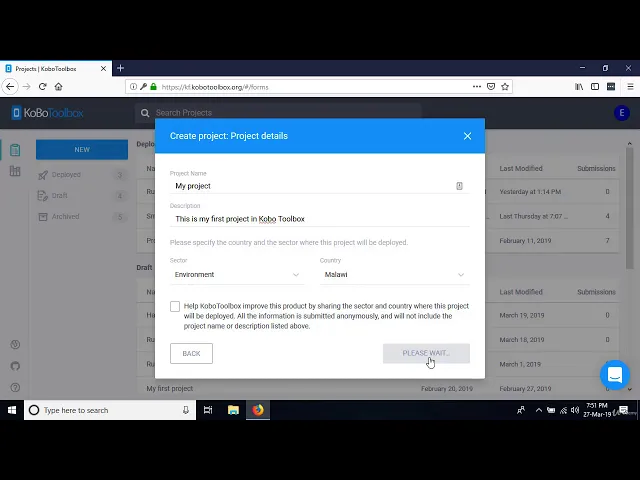
Task: Open the Country dropdown showing Malawi
Action: [394, 275]
